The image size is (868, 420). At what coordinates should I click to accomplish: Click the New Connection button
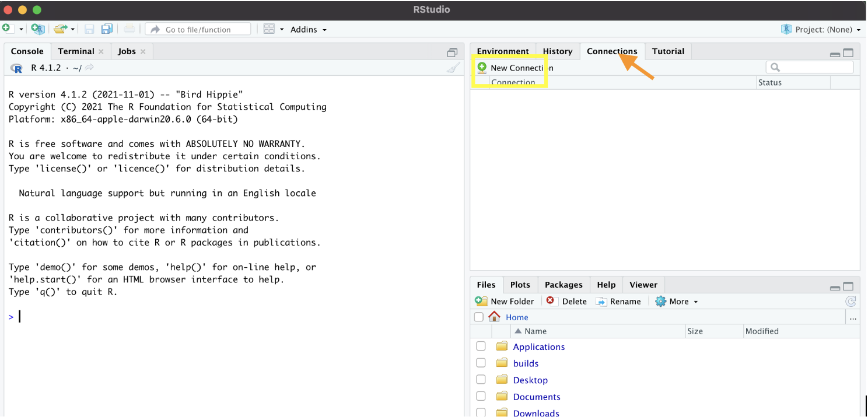coord(515,68)
